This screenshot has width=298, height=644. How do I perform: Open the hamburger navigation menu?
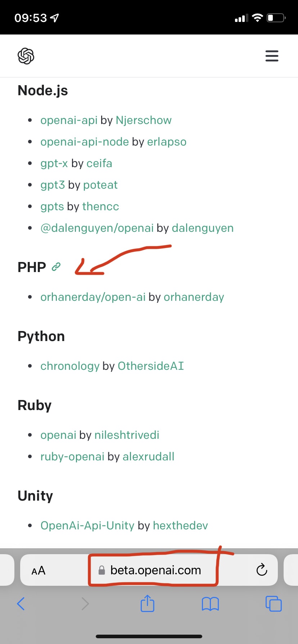(x=272, y=56)
